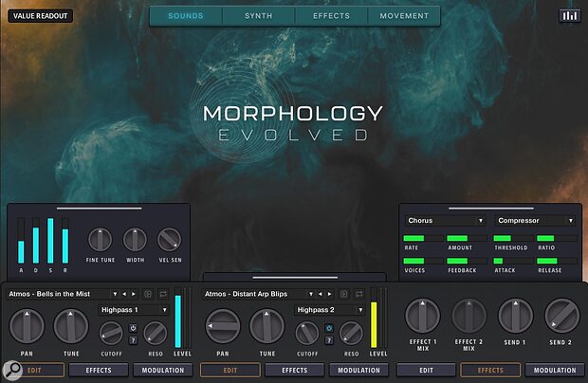Click the magnifier icon at bottom left
Screen dimensions: 588x383
click(x=12, y=370)
